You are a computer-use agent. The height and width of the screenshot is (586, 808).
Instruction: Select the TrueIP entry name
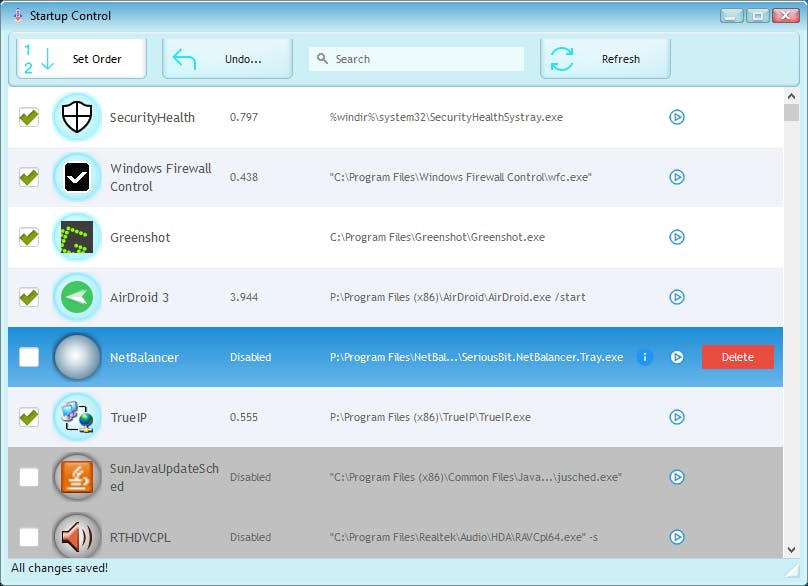128,417
